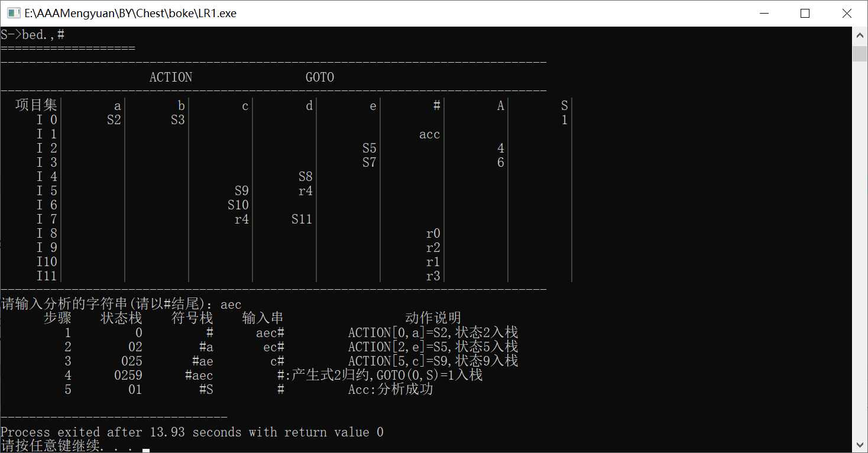Click the S2 cell in row I 0
The width and height of the screenshot is (868, 453).
114,120
